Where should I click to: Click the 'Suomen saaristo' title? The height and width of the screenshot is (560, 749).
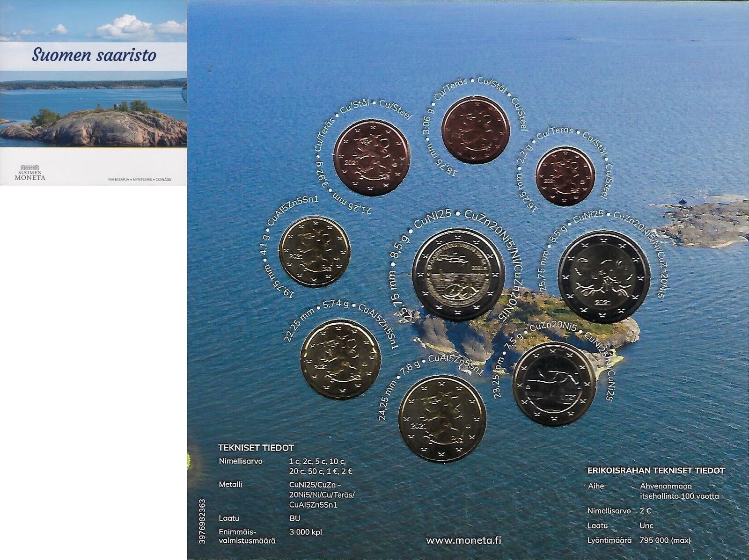tap(94, 55)
